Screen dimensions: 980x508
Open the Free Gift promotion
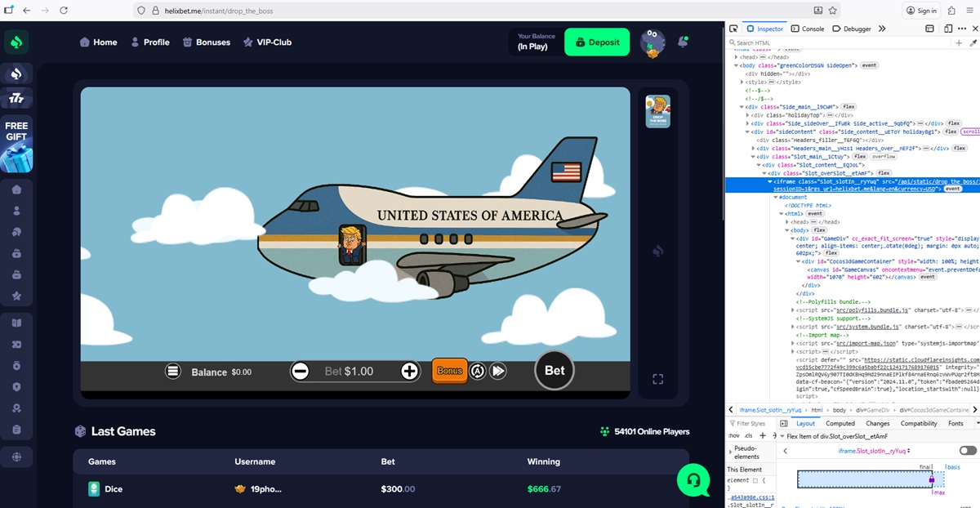(16, 145)
